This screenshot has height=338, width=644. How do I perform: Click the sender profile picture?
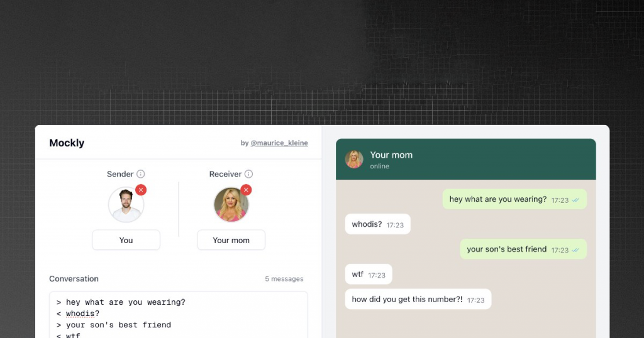(126, 205)
